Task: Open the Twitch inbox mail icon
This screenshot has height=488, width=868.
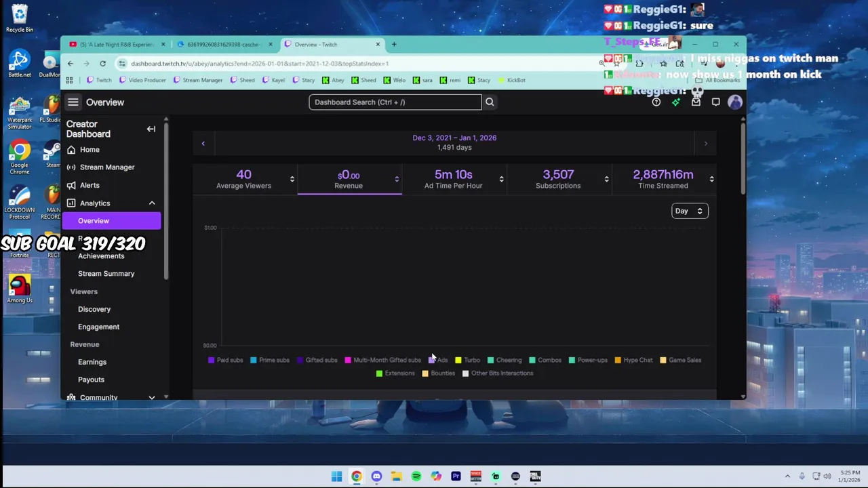Action: tap(696, 102)
